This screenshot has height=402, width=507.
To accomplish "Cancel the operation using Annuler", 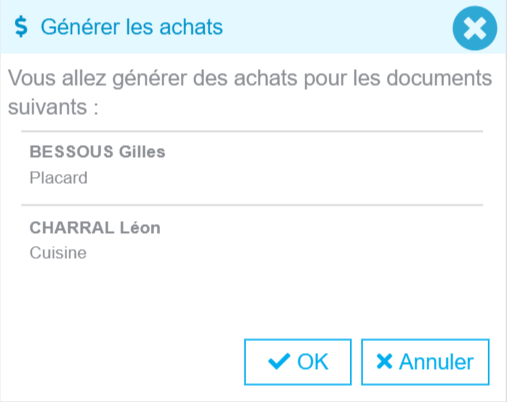I will pyautogui.click(x=425, y=362).
